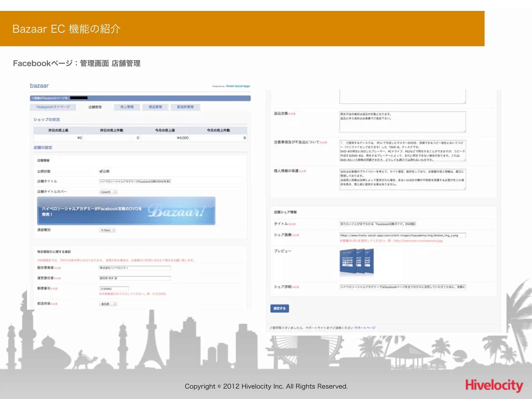The image size is (532, 399).
Task: Click the share タイトル input field
Action: tap(378, 224)
